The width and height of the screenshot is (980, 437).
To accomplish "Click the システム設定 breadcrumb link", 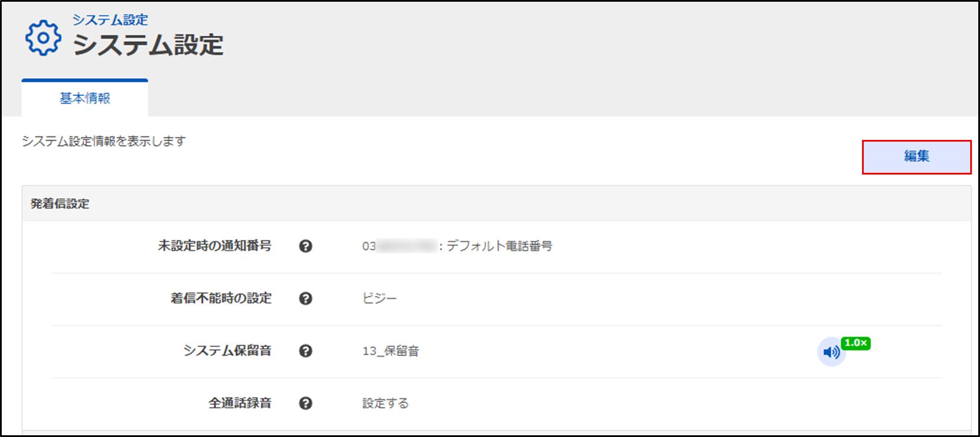I will coord(110,20).
